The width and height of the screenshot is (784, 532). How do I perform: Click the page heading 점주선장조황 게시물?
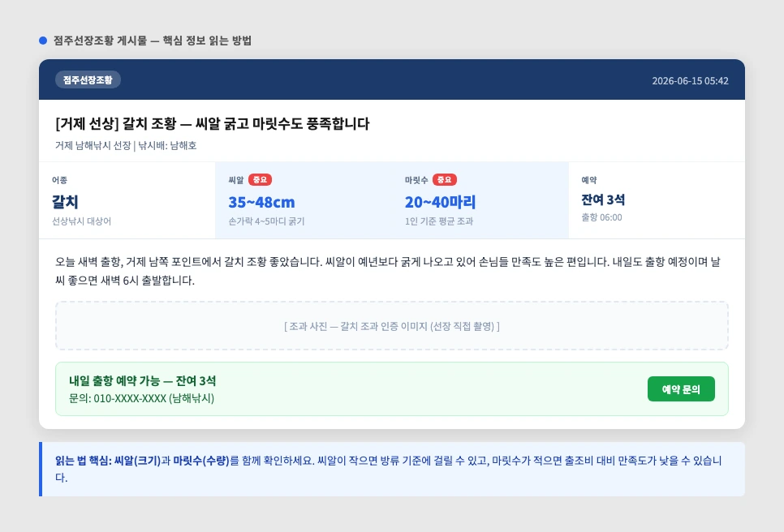click(153, 41)
